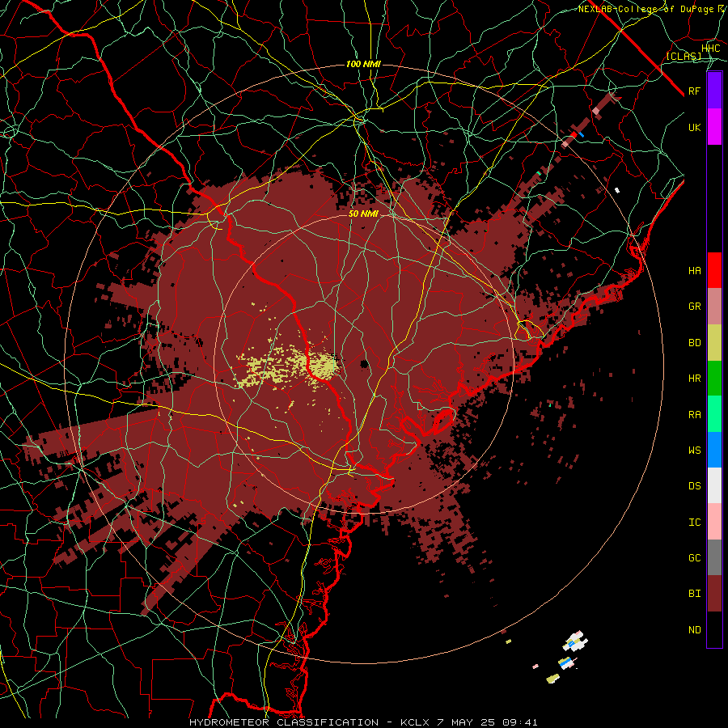Click the WS legend label

coord(694,450)
